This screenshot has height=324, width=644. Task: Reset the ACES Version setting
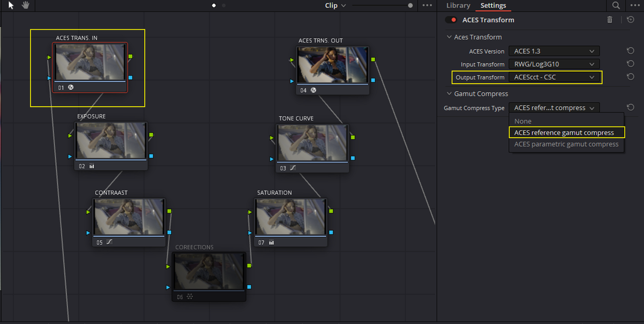pyautogui.click(x=630, y=51)
